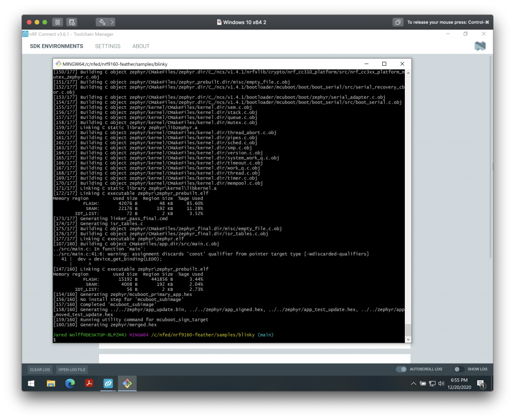
Task: Click terminal scrollbar up arrow
Action: 408,73
